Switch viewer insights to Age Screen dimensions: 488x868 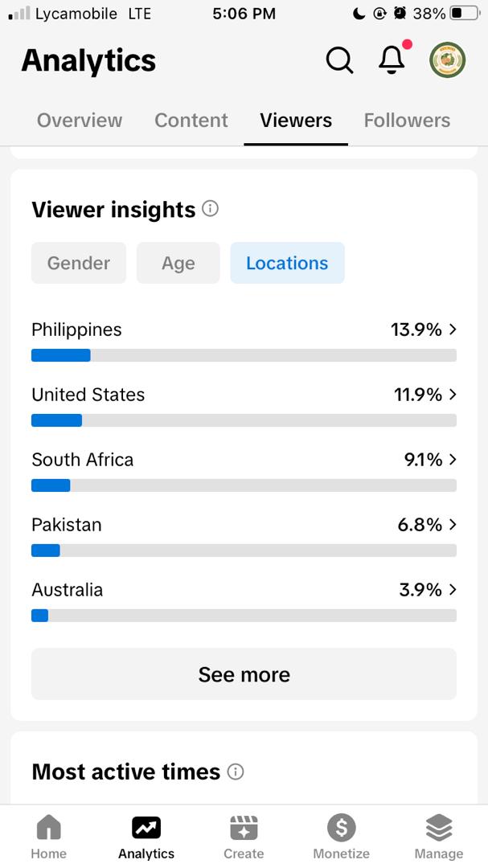click(178, 263)
